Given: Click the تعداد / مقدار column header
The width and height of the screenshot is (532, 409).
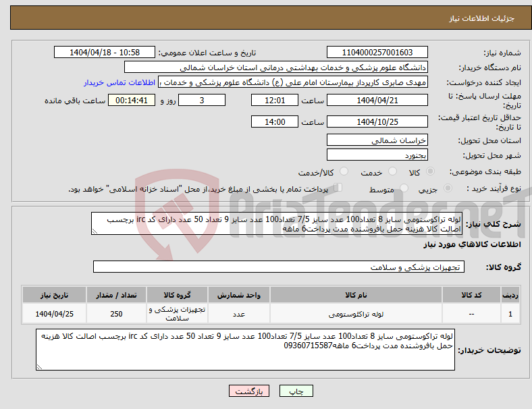Looking at the screenshot, I should tap(116, 295).
